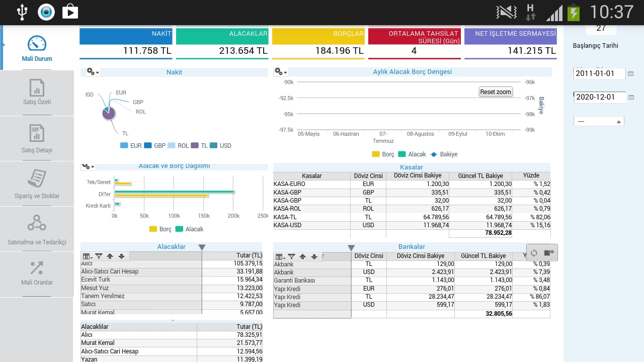The height and width of the screenshot is (362, 644).
Task: Sort Bankalar table ascending with up arrow
Action: [302, 257]
